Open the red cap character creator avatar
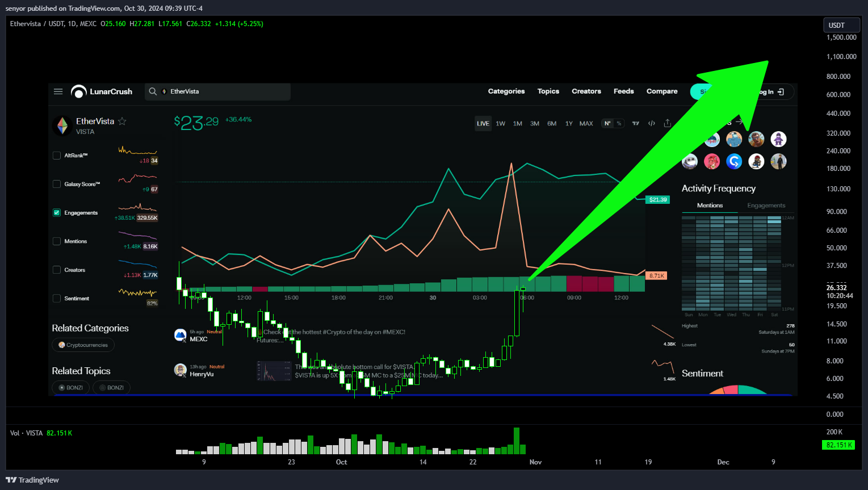This screenshot has width=868, height=490. click(756, 162)
